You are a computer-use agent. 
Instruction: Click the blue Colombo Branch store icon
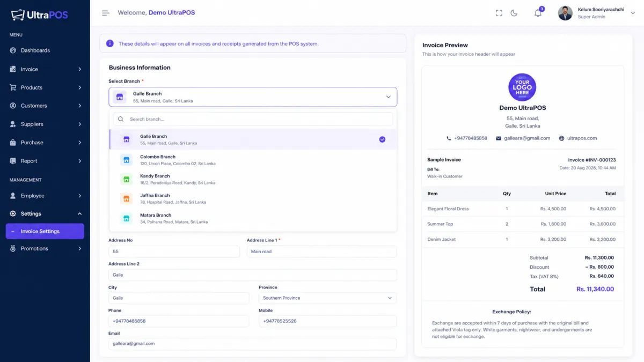[x=126, y=160]
